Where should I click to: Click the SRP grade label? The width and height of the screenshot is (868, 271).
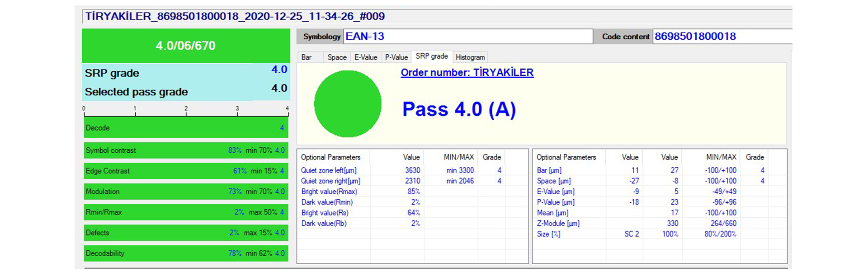(112, 73)
